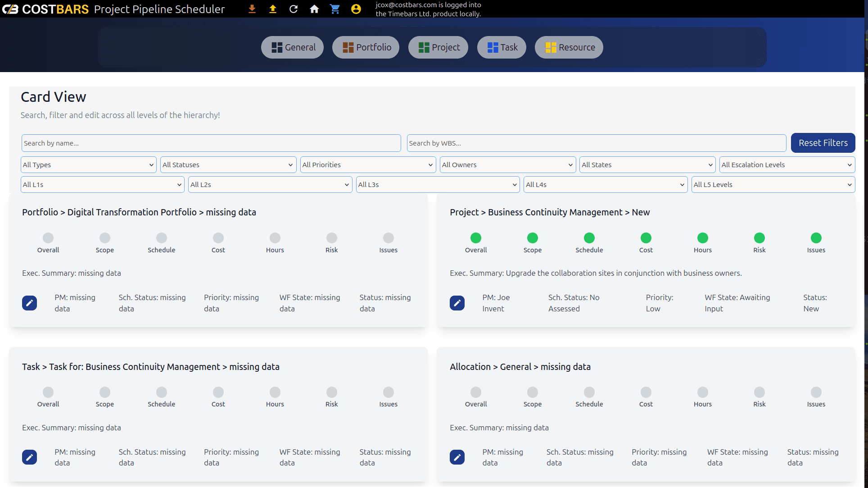Click 'Status: New' text on Project card
868x488 pixels.
point(815,303)
